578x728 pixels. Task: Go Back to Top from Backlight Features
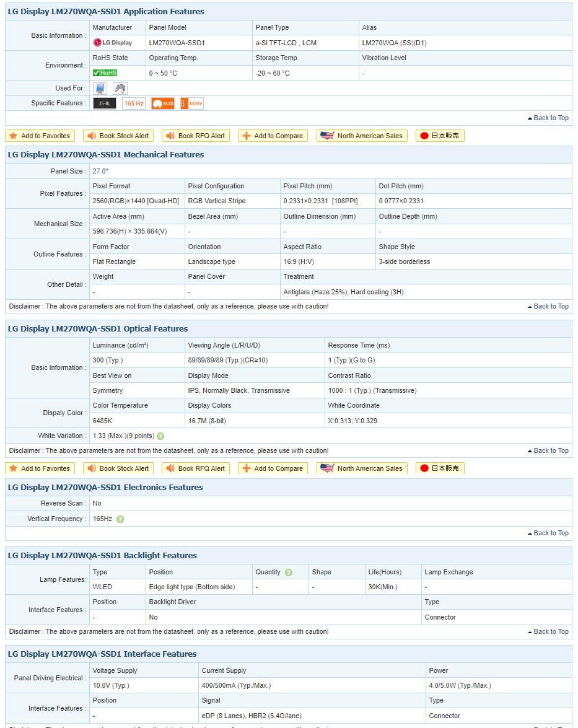[x=548, y=632]
